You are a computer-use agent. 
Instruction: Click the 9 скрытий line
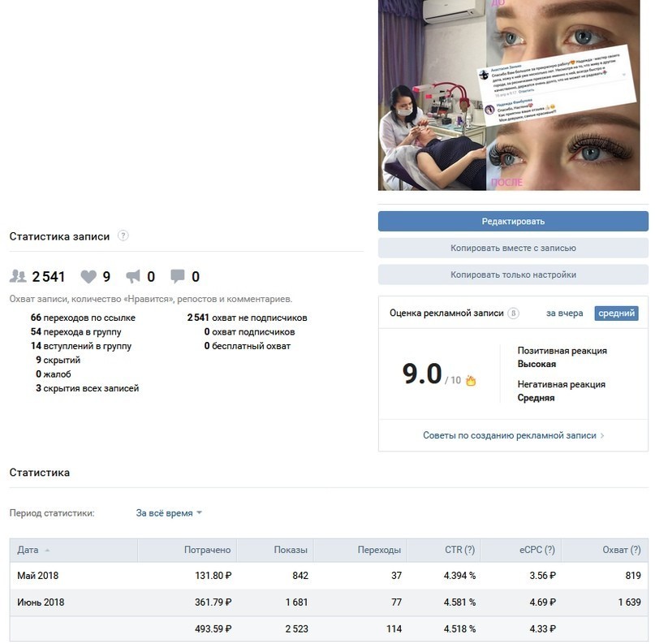pyautogui.click(x=58, y=360)
